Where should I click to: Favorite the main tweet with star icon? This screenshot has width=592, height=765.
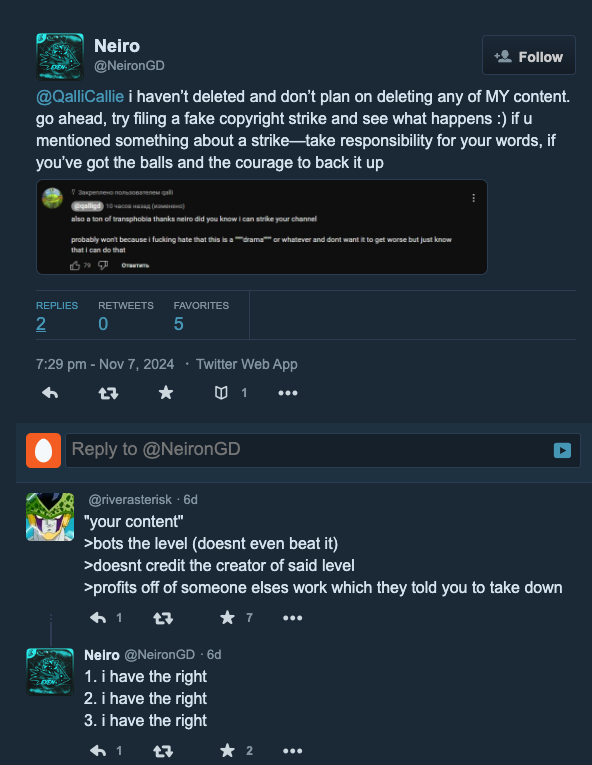166,392
